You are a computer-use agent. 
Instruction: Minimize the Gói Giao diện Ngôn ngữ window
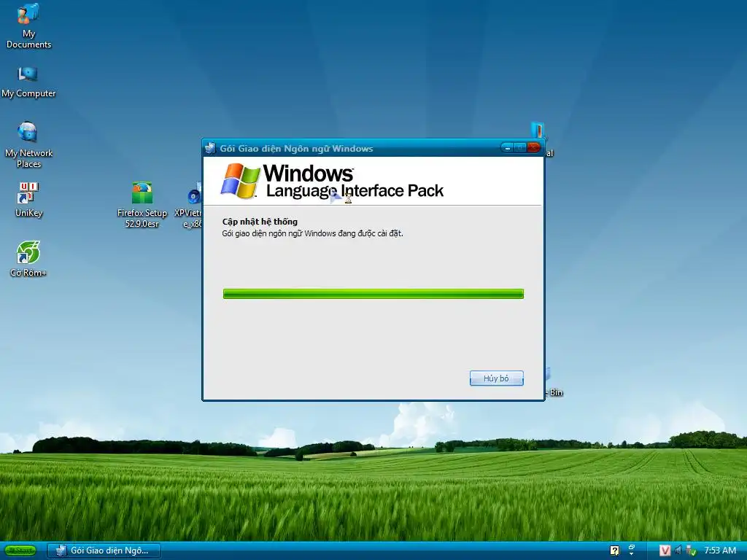pos(507,148)
